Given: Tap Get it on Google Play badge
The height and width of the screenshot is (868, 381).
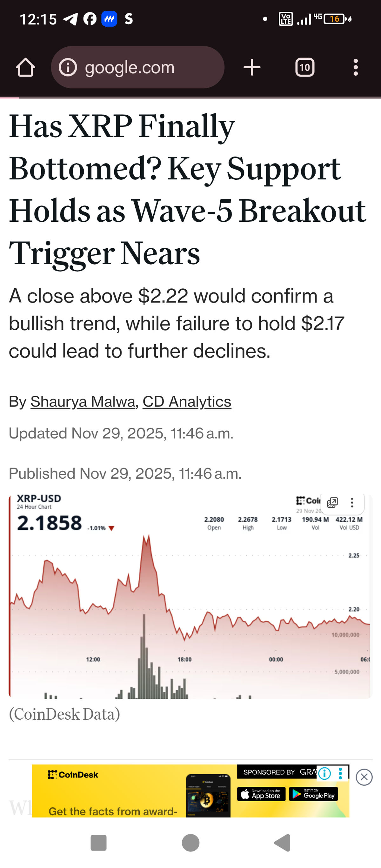Looking at the screenshot, I should [x=313, y=794].
